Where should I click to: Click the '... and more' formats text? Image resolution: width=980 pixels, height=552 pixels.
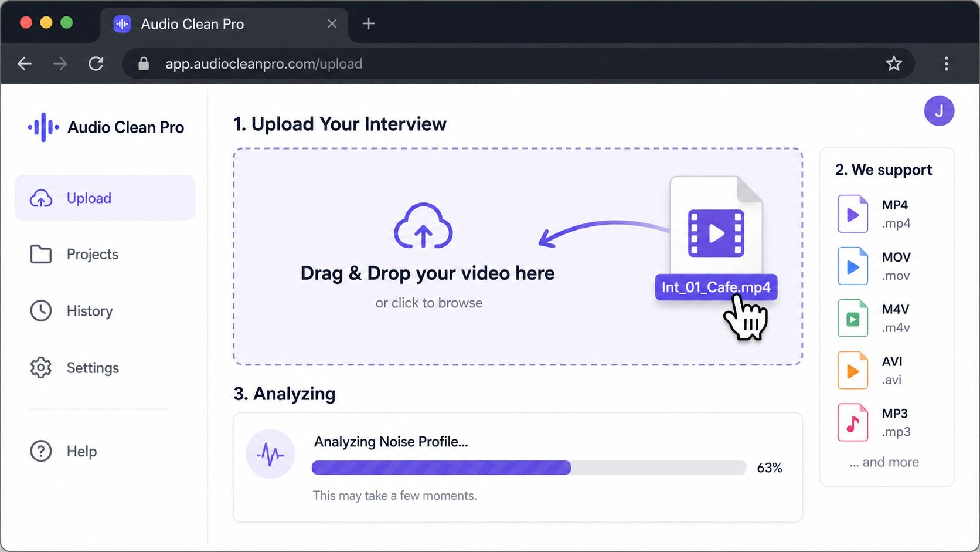point(884,462)
